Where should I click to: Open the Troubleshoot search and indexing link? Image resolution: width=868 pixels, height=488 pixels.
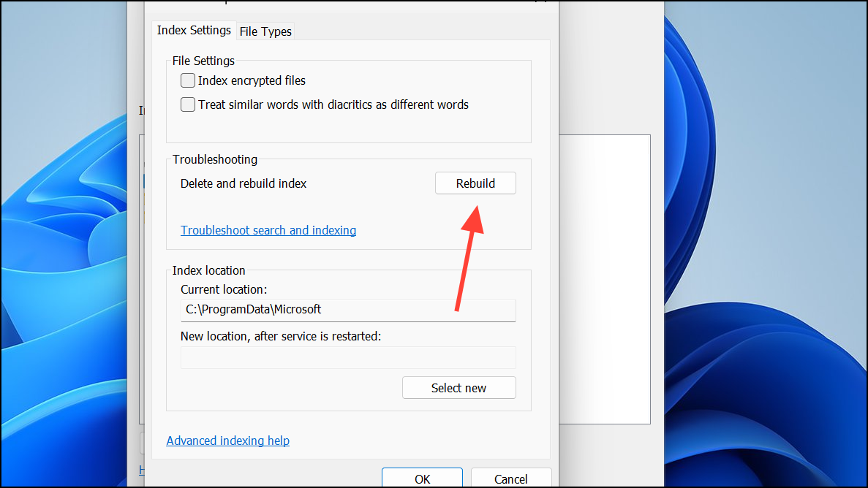(x=268, y=230)
